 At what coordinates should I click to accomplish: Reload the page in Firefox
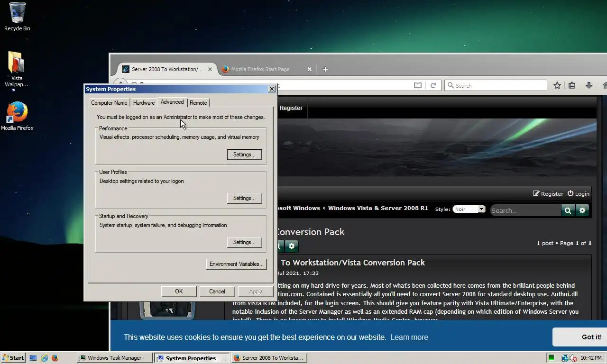[433, 85]
